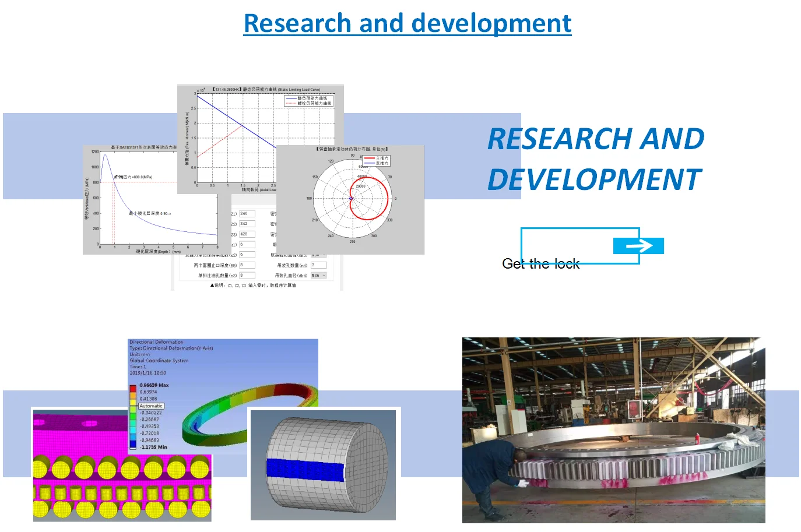Select the Z2 input field containing 342
The height and width of the screenshot is (532, 801).
[247, 224]
